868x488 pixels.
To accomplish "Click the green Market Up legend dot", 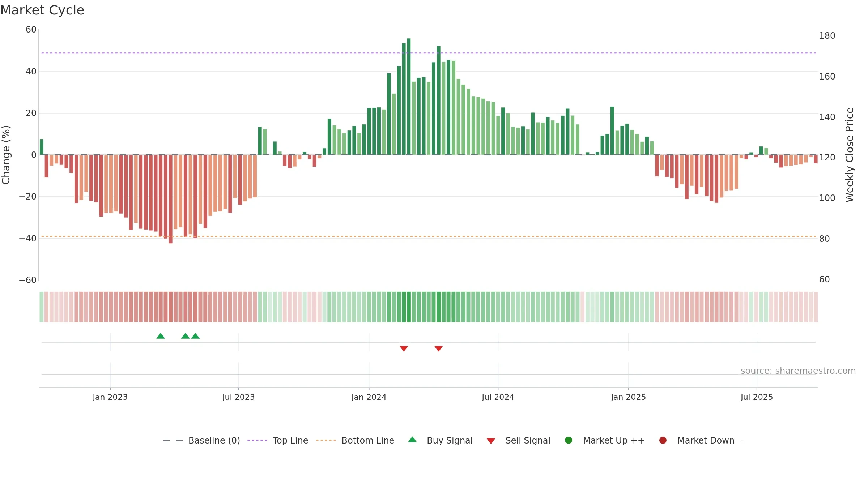I will (569, 440).
